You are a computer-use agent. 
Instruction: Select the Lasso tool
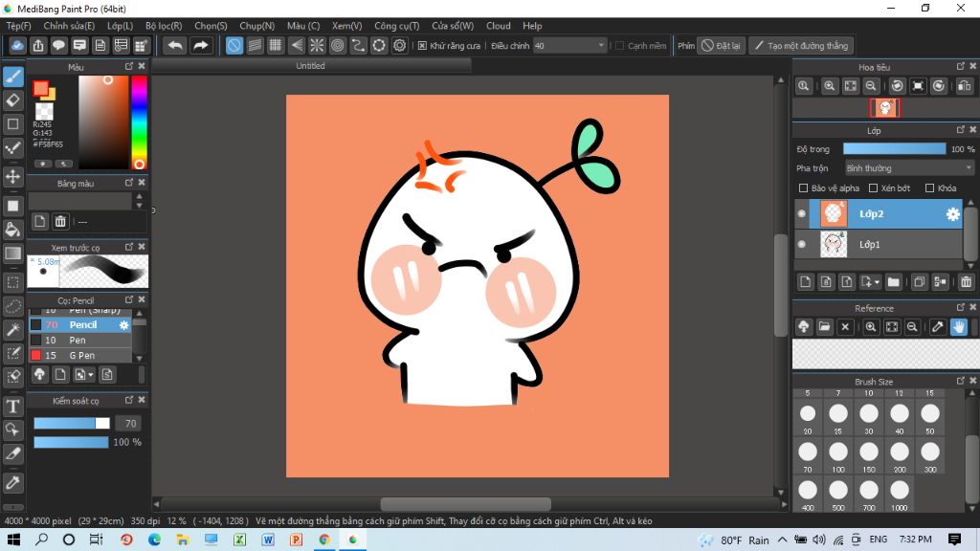13,306
